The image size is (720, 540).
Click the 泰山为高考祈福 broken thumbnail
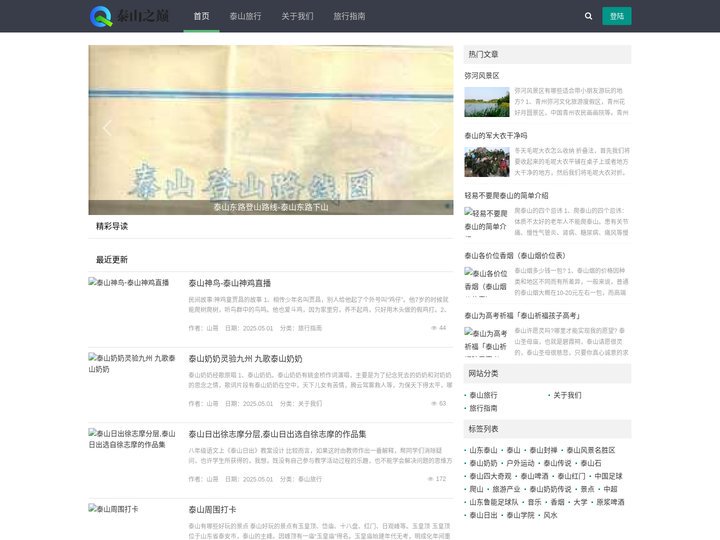(486, 341)
